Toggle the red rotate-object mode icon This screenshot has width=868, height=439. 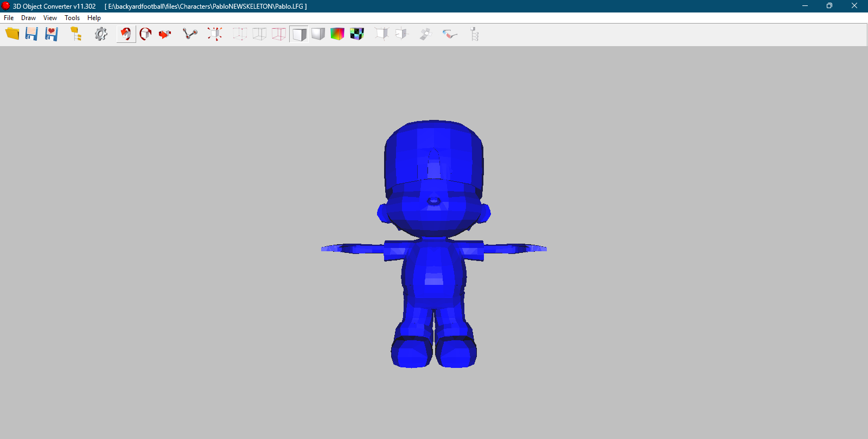[x=126, y=34]
